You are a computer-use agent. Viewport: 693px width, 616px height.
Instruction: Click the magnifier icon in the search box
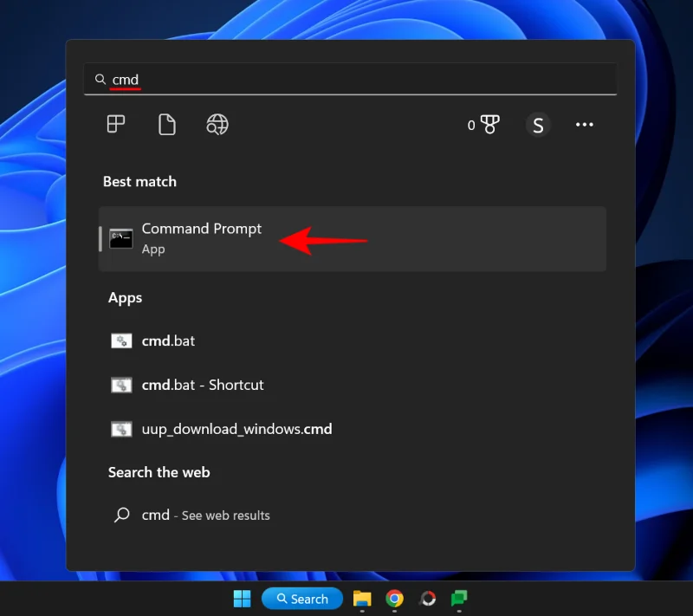[100, 79]
